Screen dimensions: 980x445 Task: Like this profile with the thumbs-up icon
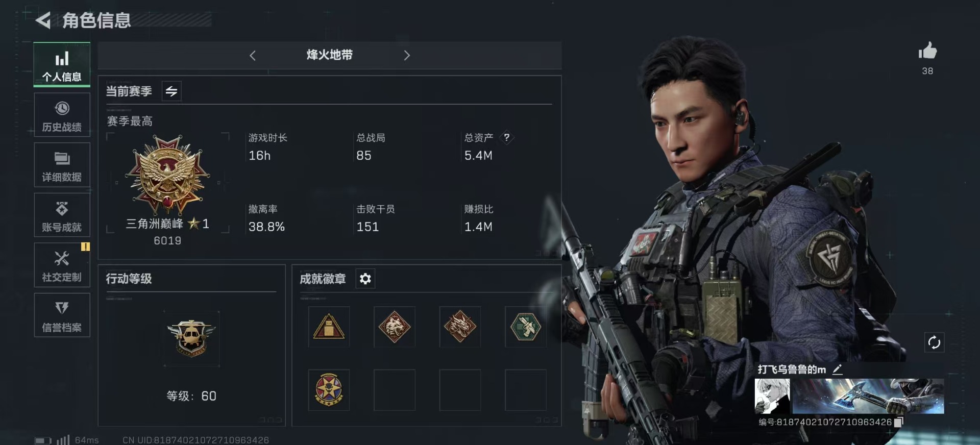(x=927, y=51)
